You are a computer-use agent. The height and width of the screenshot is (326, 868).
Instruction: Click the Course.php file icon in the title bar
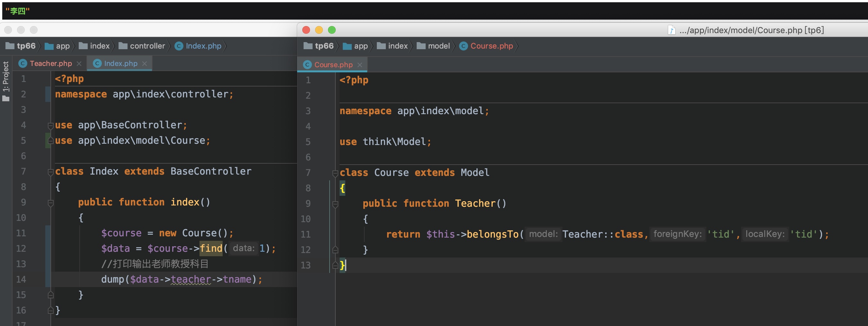point(671,30)
